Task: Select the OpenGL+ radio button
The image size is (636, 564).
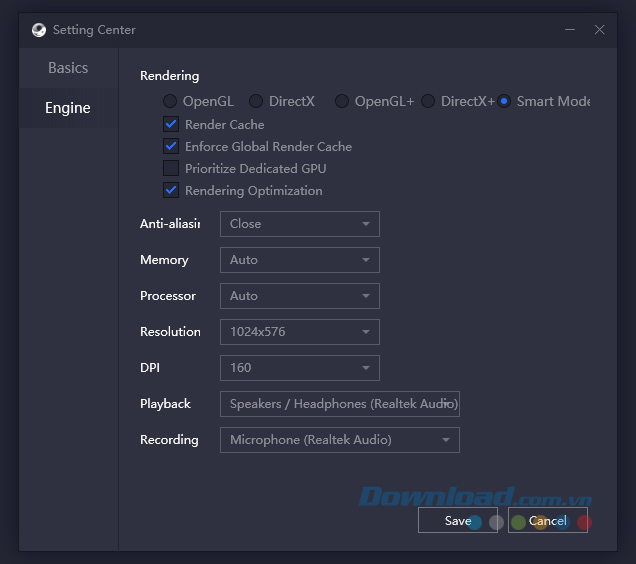Action: (x=342, y=101)
